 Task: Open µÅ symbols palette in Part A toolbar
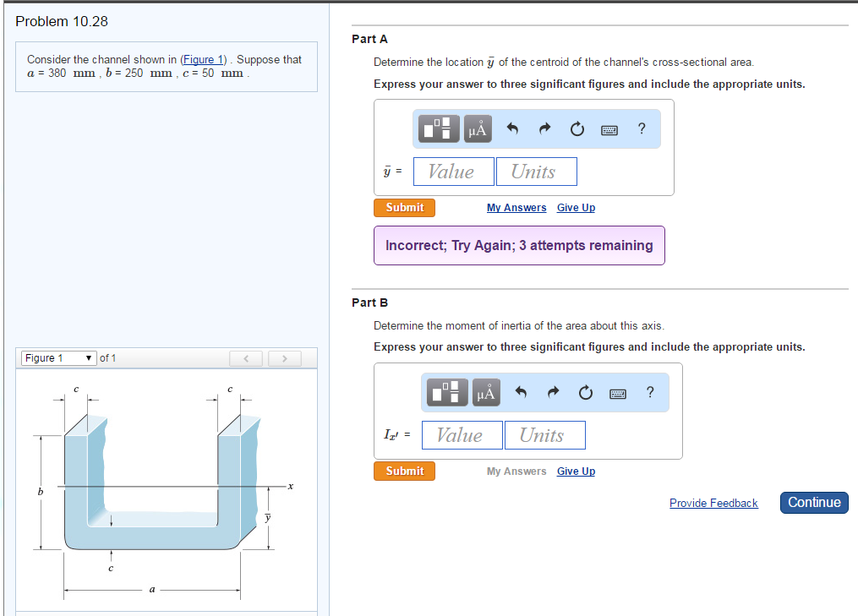[478, 128]
